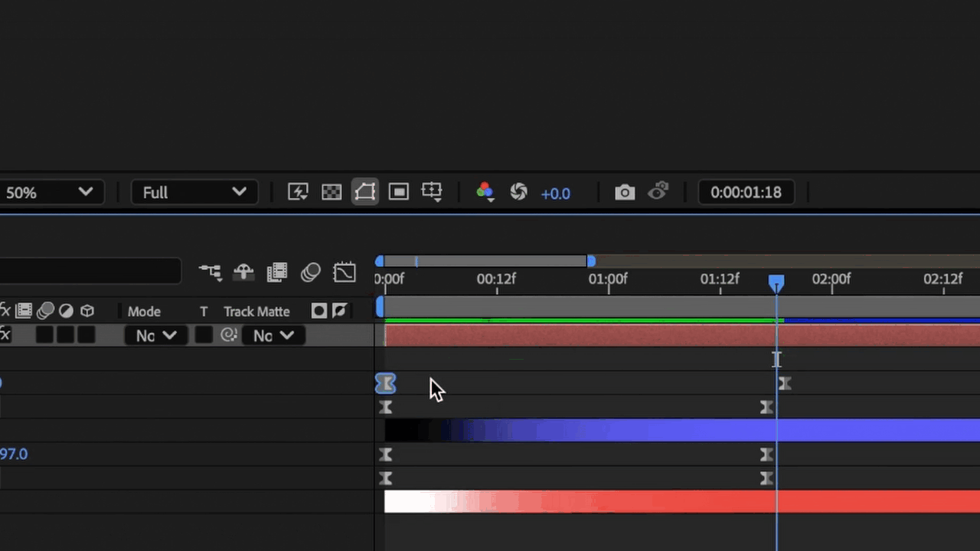This screenshot has width=980, height=551.
Task: Click the Show Snapshot icon
Action: pyautogui.click(x=658, y=191)
